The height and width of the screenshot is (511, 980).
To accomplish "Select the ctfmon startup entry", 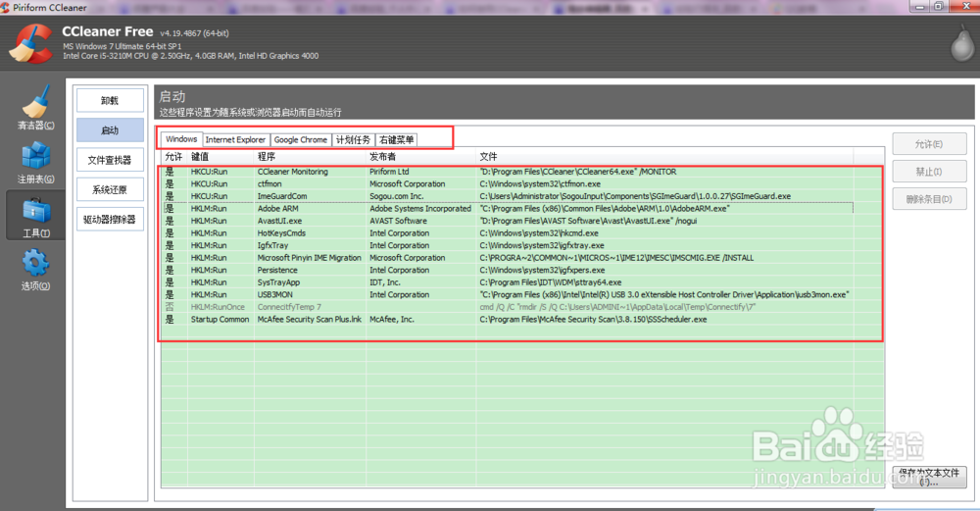I will 507,183.
